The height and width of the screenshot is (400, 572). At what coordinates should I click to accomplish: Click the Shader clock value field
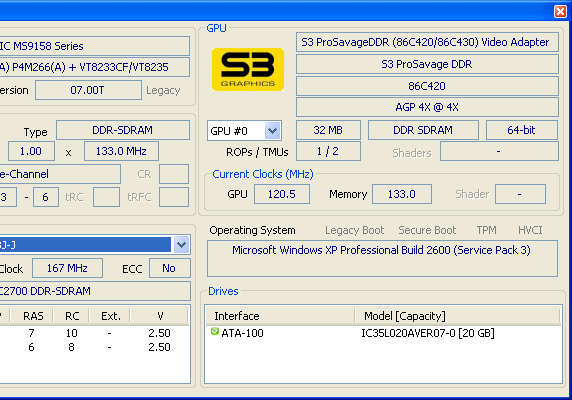pyautogui.click(x=520, y=194)
